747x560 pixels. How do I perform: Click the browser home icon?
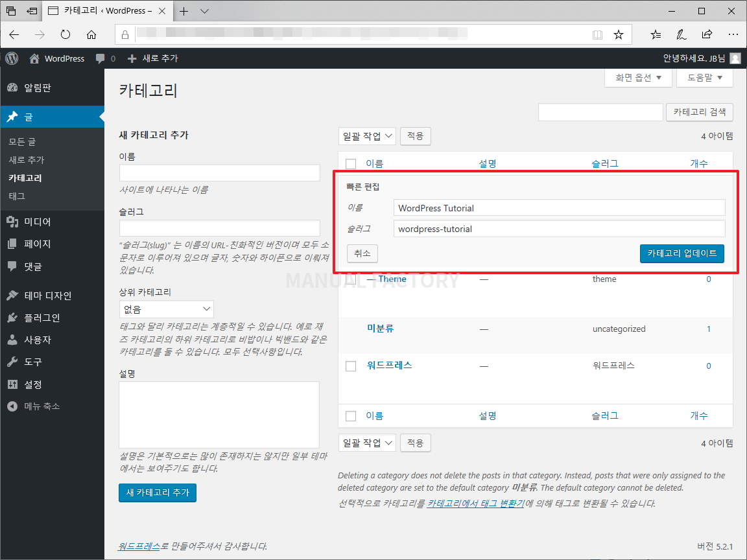point(91,34)
